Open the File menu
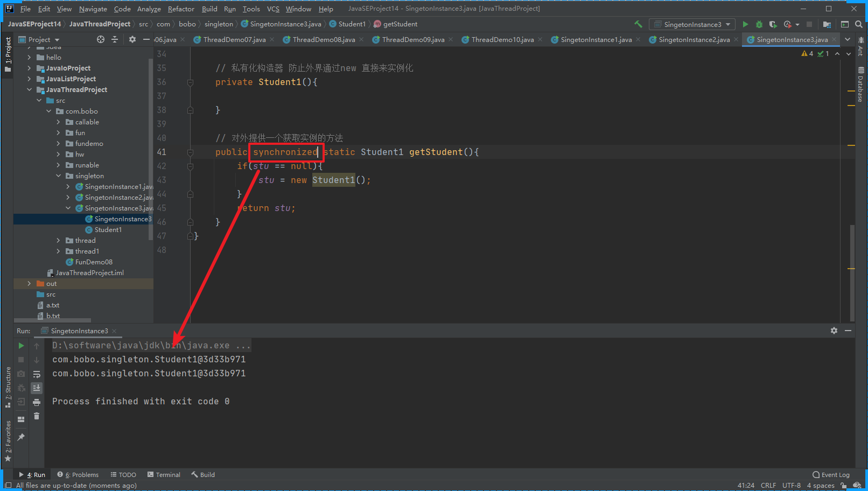Screen dimensions: 868x491 (x=25, y=9)
